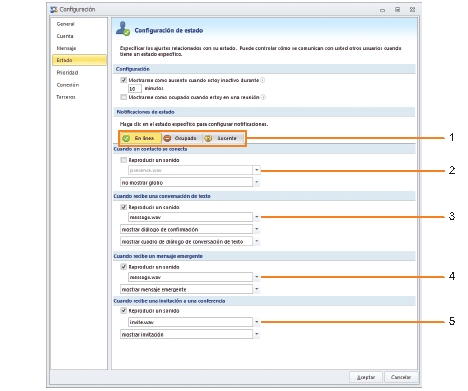Open the no mostrar globo dropdown
The width and height of the screenshot is (468, 391).
[x=256, y=182]
